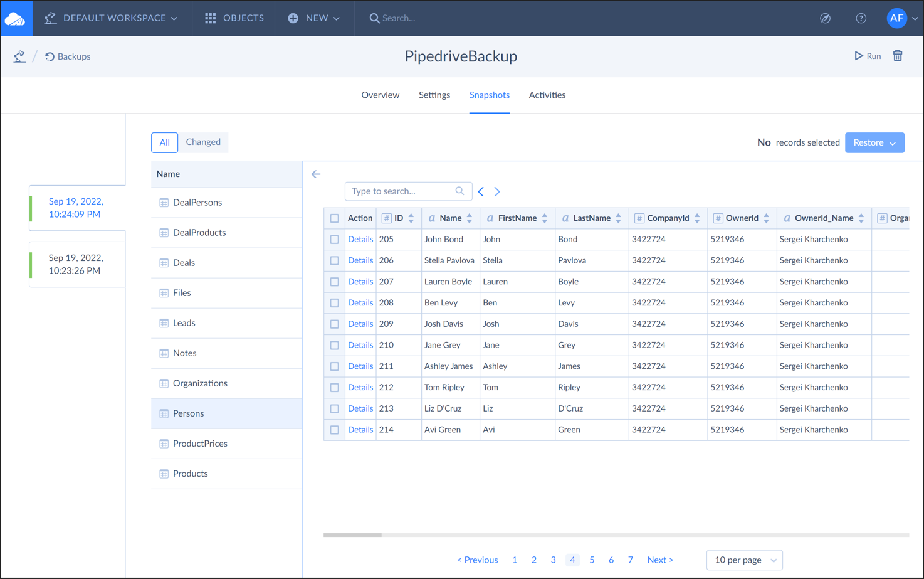Screen dimensions: 924x579
Task: Collapse the table list with the left arrow
Action: tap(315, 174)
